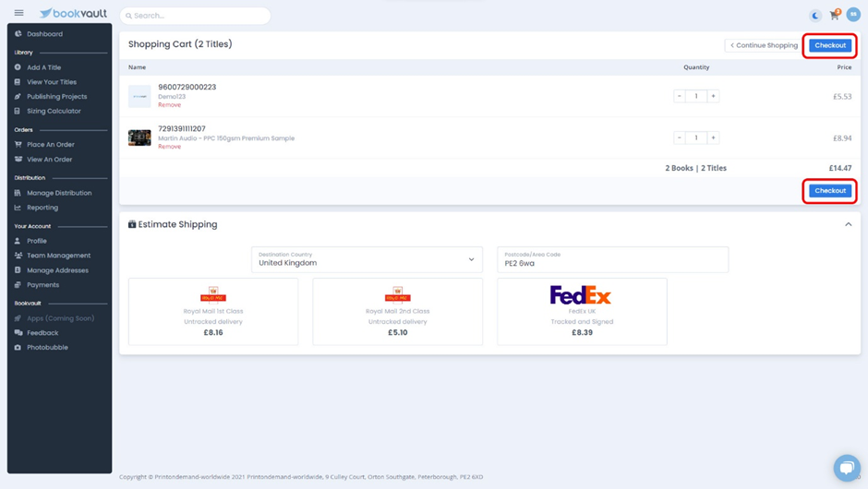868x489 pixels.
Task: Open Destination Country dropdown
Action: pos(367,259)
